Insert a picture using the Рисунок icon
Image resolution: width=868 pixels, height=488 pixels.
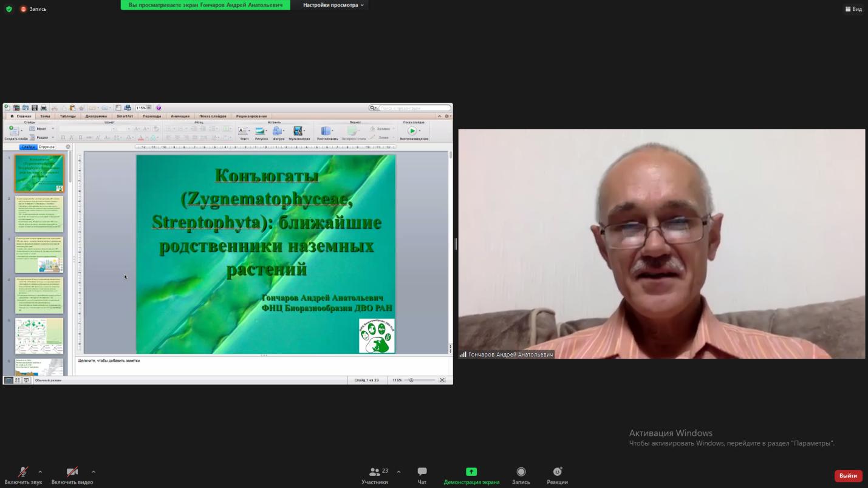261,130
